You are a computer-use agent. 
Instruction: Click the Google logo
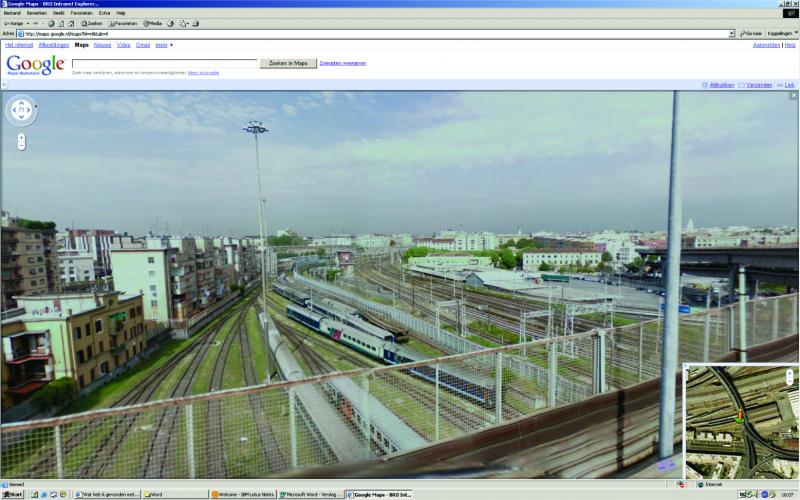pyautogui.click(x=35, y=65)
